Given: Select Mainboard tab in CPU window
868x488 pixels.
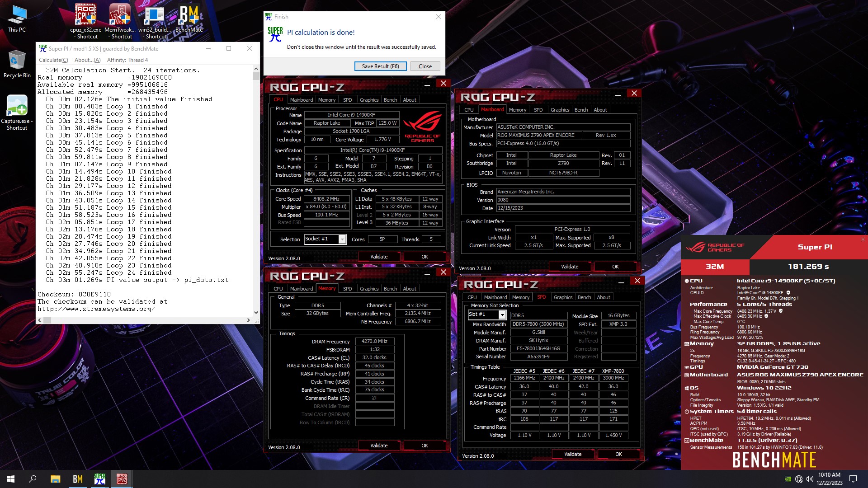Looking at the screenshot, I should click(x=302, y=100).
